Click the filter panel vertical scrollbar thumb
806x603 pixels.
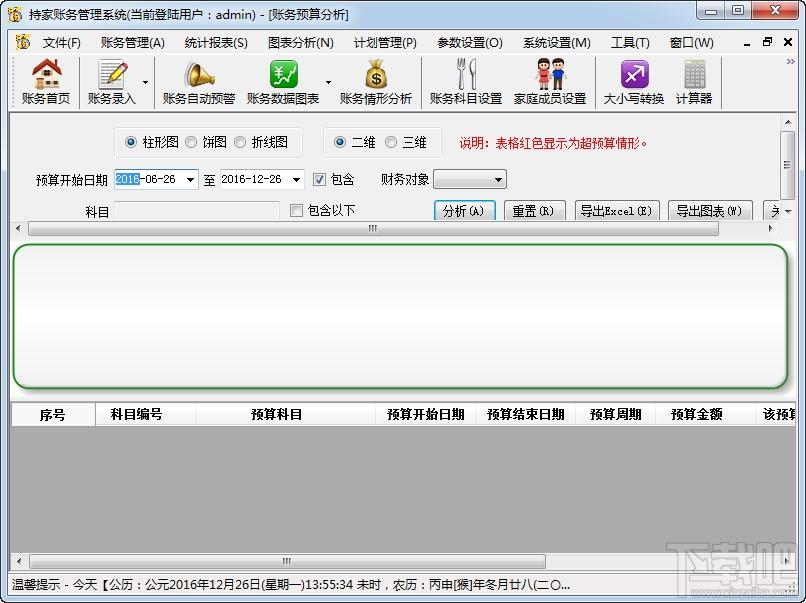[787, 165]
